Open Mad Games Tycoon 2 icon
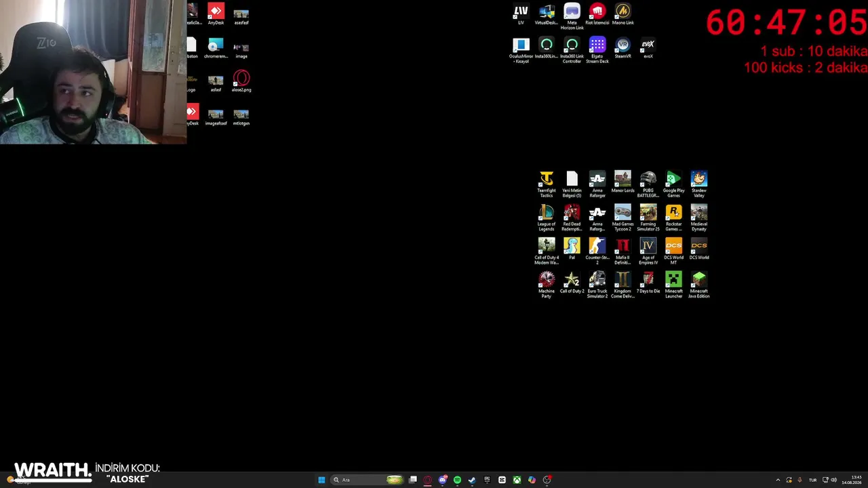 (623, 218)
